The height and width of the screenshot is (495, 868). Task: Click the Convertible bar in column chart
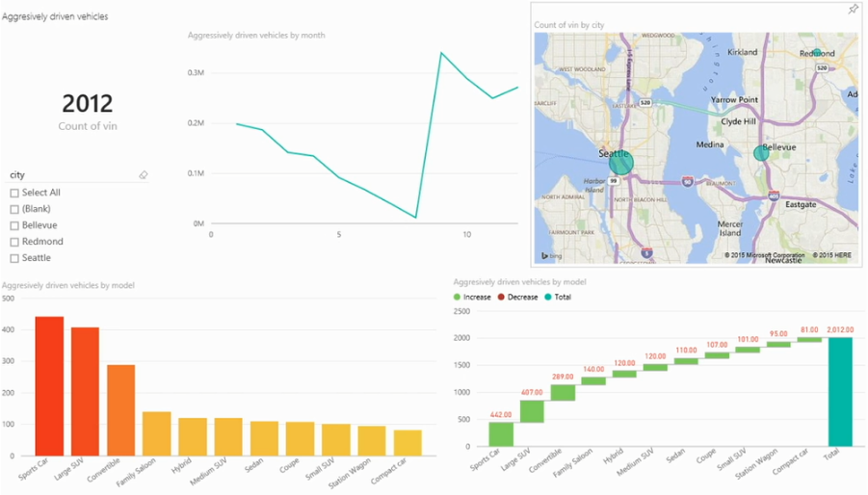[121, 410]
